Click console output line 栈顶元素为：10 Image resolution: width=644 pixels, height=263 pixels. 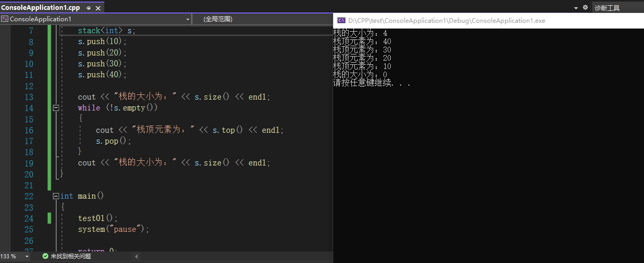tap(362, 66)
